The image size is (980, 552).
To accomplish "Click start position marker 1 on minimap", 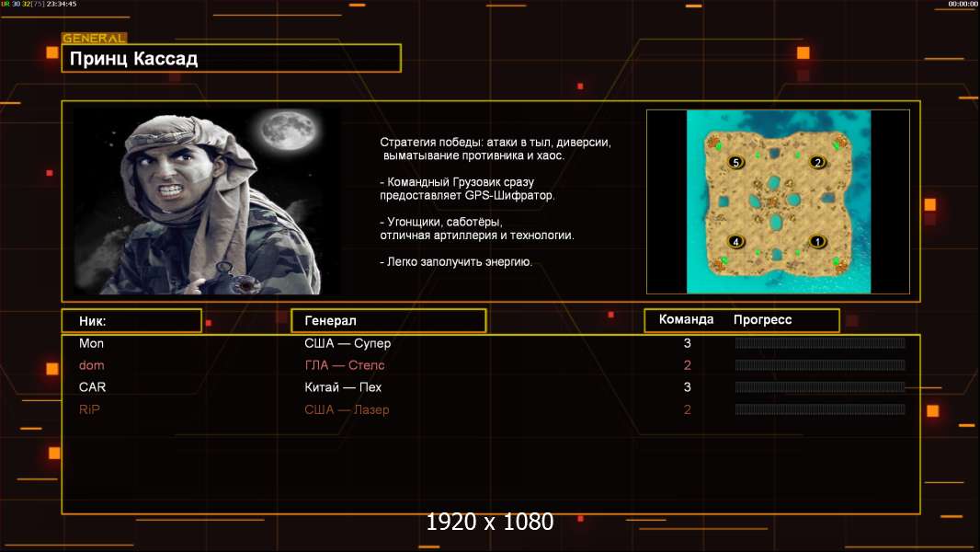I will (817, 241).
